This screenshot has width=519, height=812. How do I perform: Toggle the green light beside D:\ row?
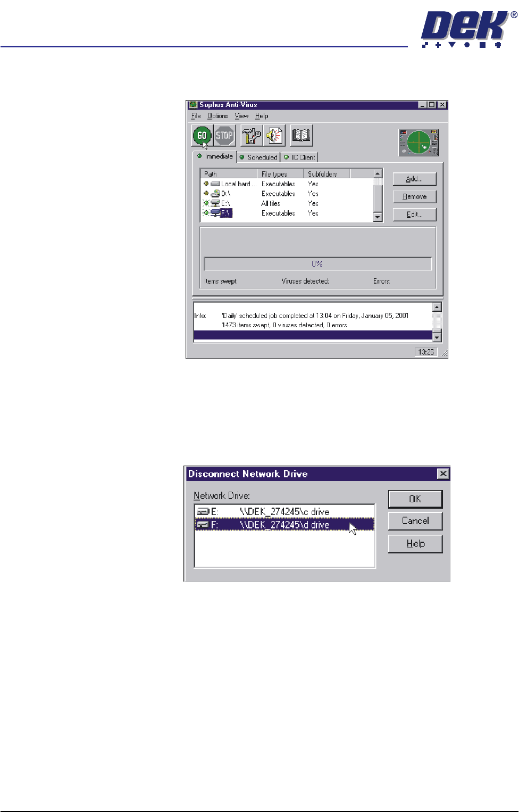tap(206, 194)
